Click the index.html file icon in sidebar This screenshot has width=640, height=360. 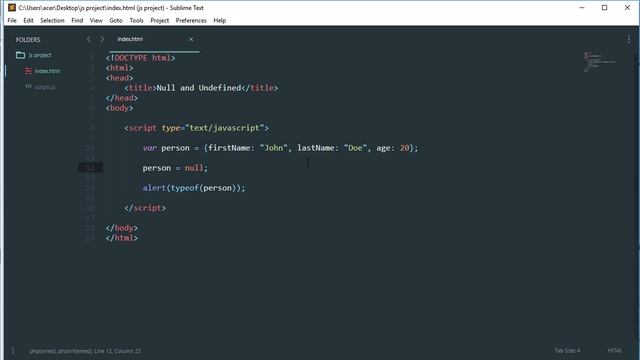(x=28, y=71)
